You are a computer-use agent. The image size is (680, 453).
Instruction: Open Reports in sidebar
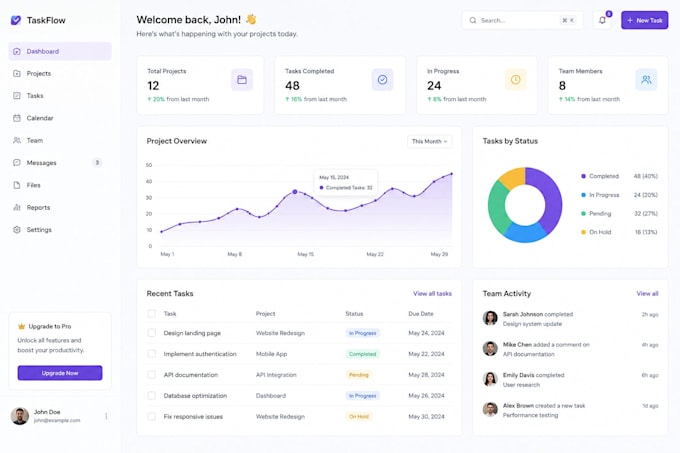point(60,207)
